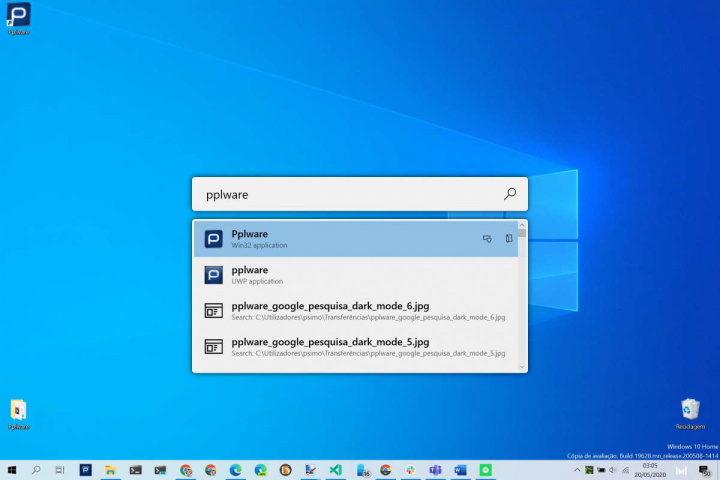
Task: Open the taskbar clock and date
Action: 649,469
